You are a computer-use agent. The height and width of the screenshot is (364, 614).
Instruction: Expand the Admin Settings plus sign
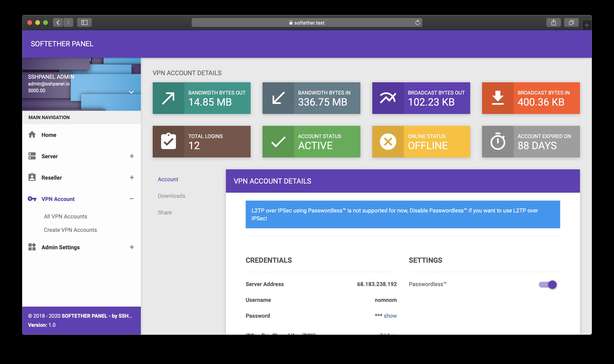(132, 247)
